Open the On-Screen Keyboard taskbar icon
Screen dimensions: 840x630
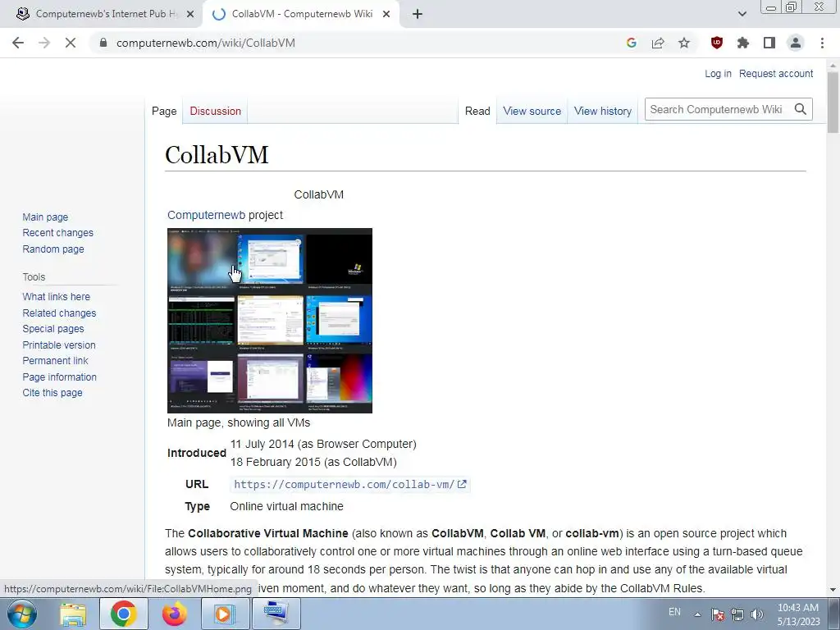pos(276,614)
